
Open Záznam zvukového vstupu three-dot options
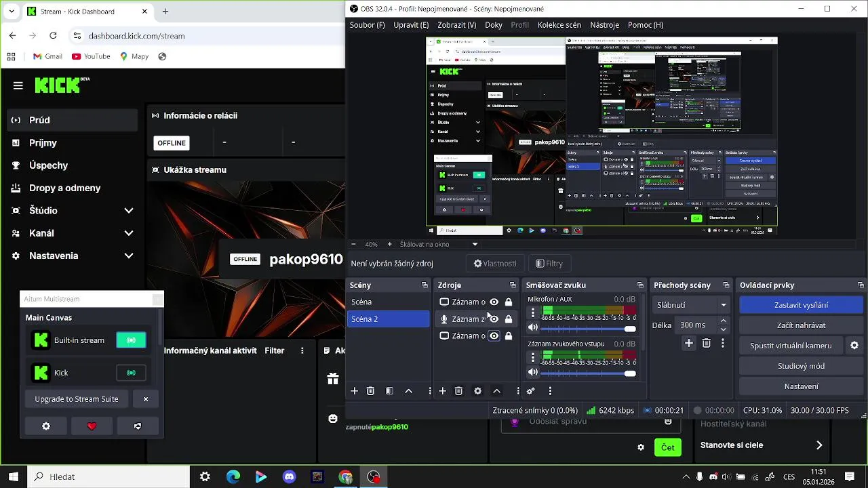[x=533, y=357]
